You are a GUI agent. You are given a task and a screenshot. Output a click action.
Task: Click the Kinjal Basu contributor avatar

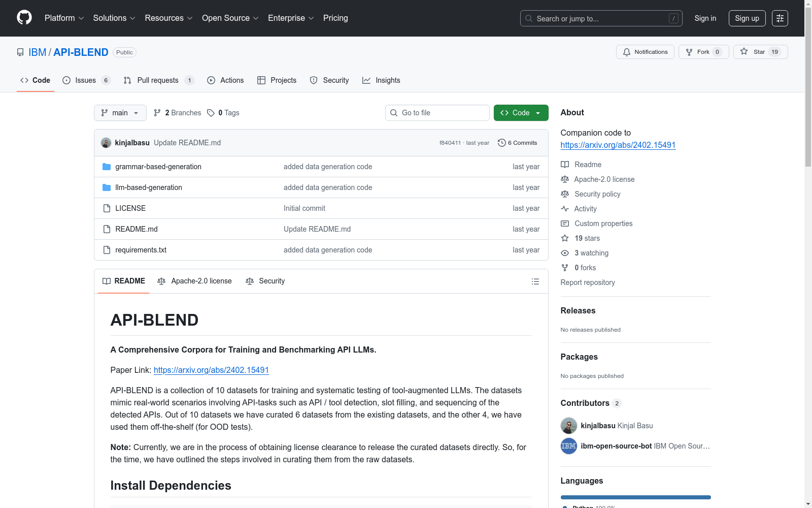point(569,426)
